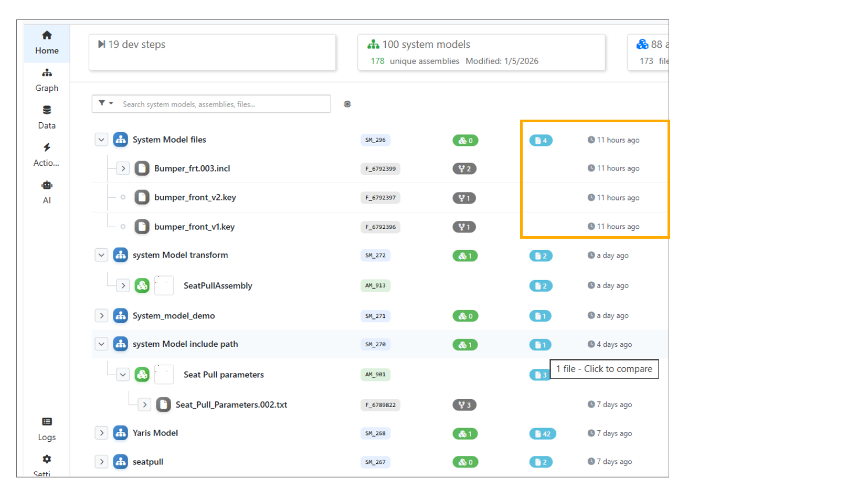
Task: Click the 42 files badge for Yaris Model
Action: pos(543,434)
